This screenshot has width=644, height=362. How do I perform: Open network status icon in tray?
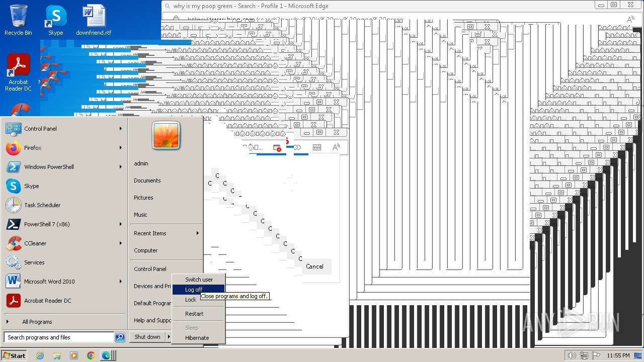coord(584,355)
